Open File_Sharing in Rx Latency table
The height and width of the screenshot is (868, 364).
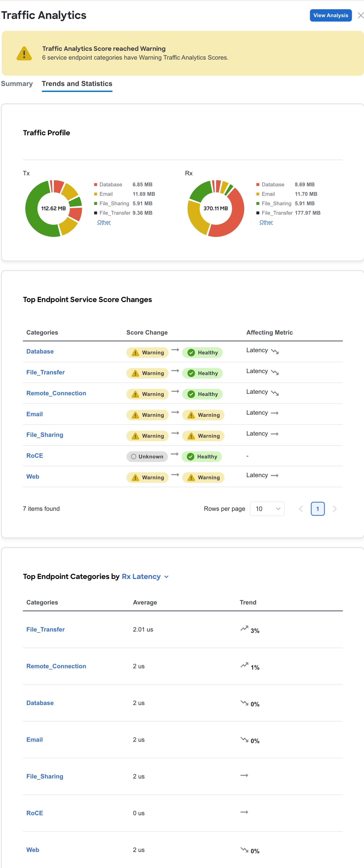(x=45, y=776)
